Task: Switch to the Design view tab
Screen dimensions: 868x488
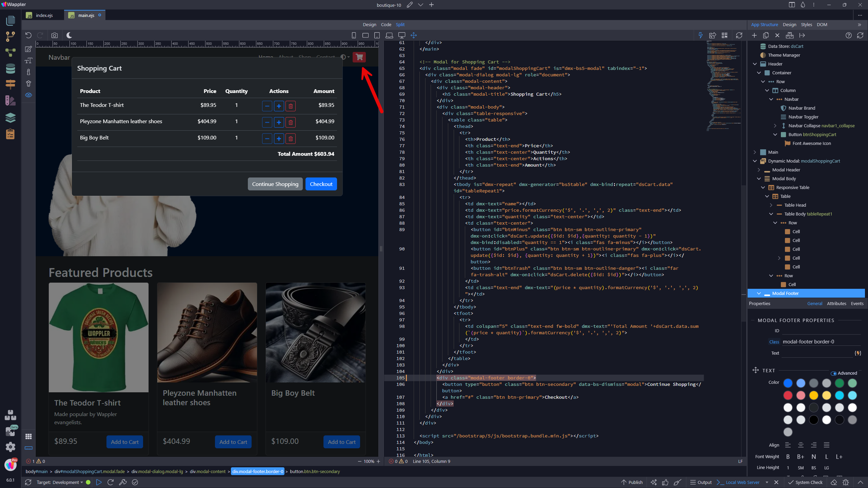Action: pyautogui.click(x=369, y=24)
